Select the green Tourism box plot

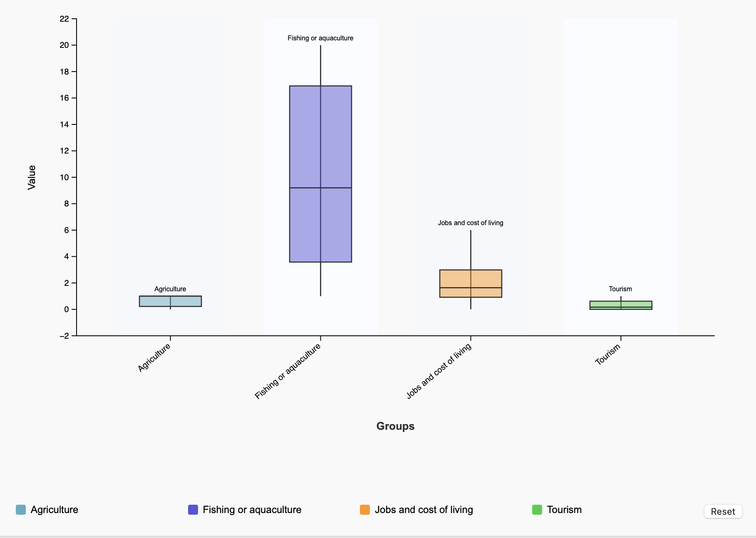tap(637, 305)
